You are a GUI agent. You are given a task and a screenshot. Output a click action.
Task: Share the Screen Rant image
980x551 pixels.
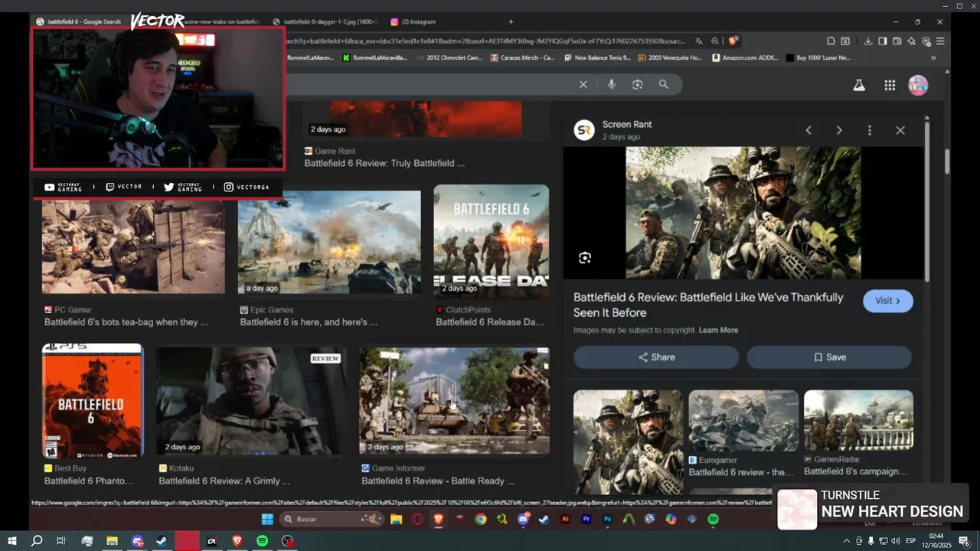(x=656, y=357)
